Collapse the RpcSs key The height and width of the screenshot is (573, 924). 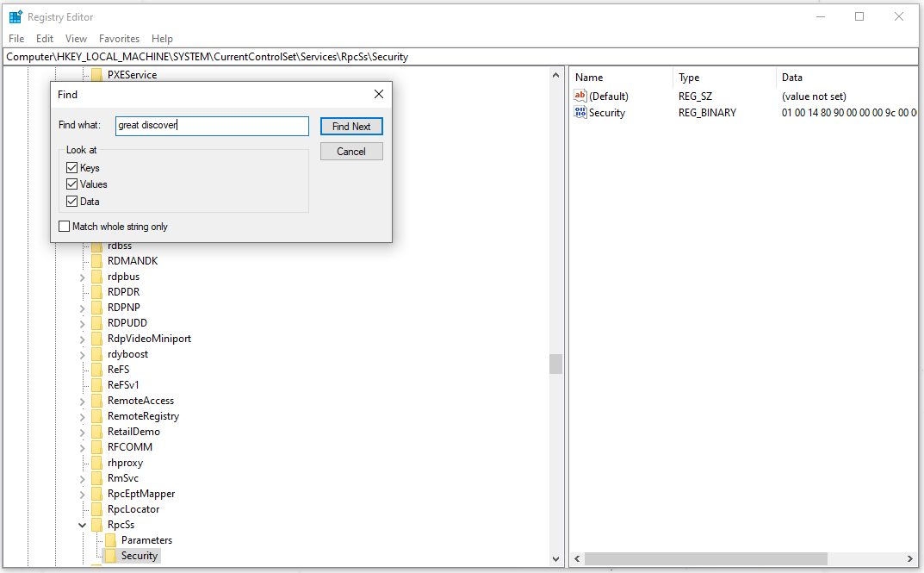pos(82,525)
